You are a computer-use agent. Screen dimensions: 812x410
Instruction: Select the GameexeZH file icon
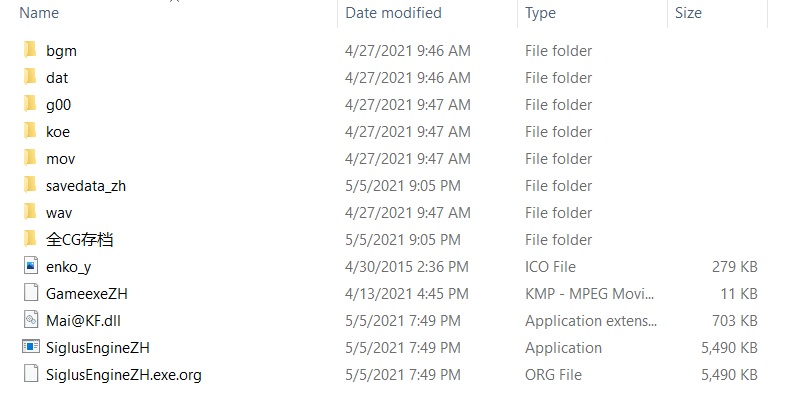(x=30, y=294)
